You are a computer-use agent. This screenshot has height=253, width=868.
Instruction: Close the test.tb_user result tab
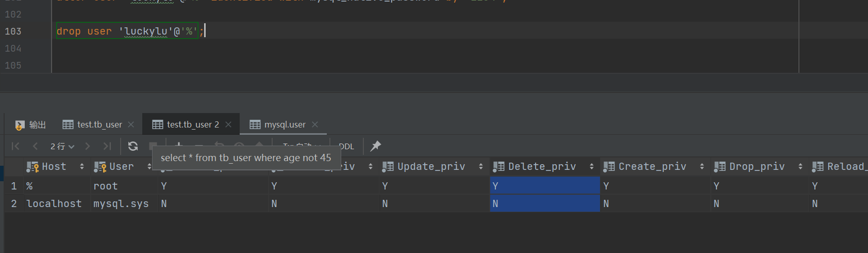(131, 124)
